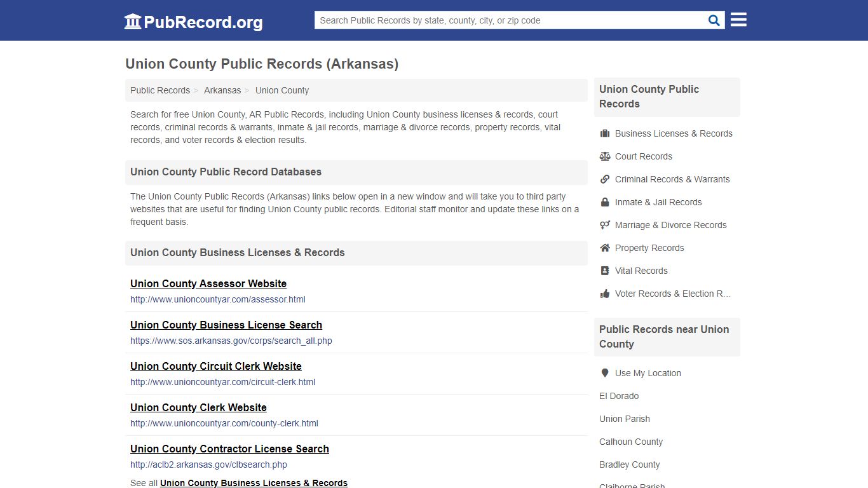Open Union County Assessor Website link
This screenshot has width=868, height=488.
[x=208, y=283]
